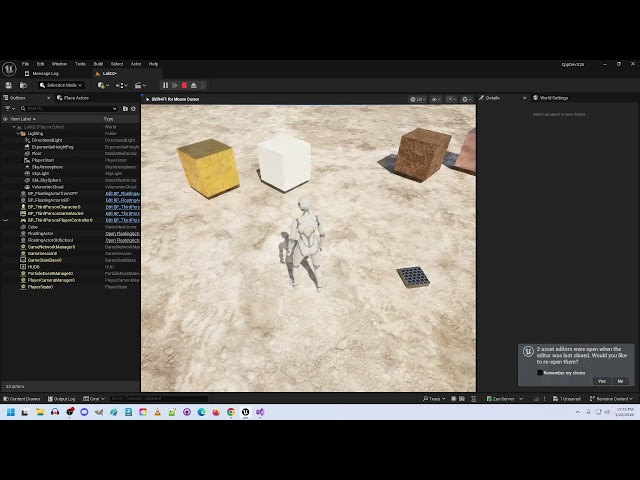Viewport: 640px width, 480px height.
Task: Eject from the player controller
Action: (194, 85)
